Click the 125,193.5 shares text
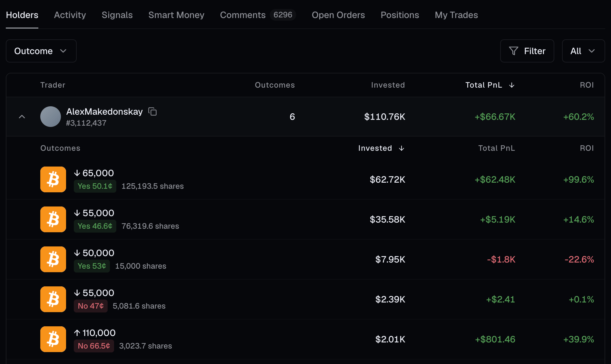The image size is (611, 364). (152, 186)
